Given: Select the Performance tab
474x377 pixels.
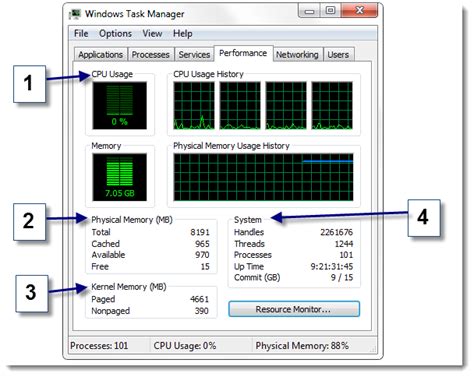Looking at the screenshot, I should pyautogui.click(x=243, y=53).
